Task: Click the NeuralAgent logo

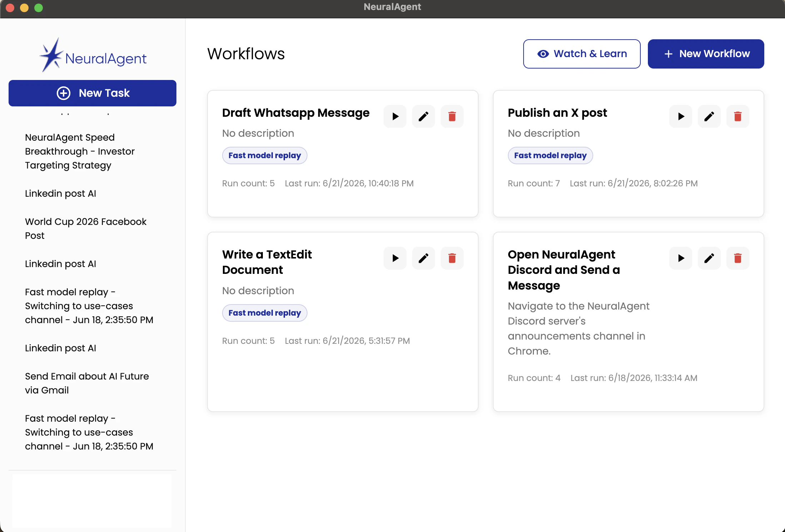Action: pyautogui.click(x=93, y=55)
